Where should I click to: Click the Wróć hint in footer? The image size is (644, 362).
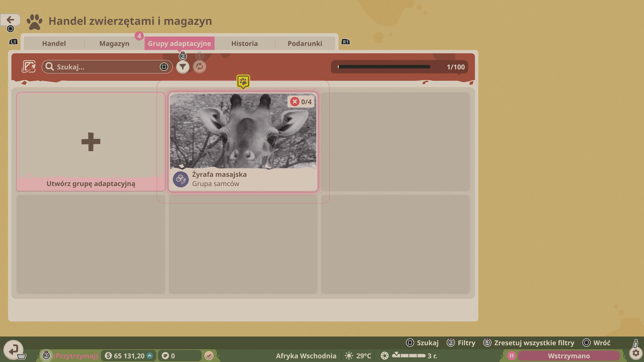tap(596, 343)
